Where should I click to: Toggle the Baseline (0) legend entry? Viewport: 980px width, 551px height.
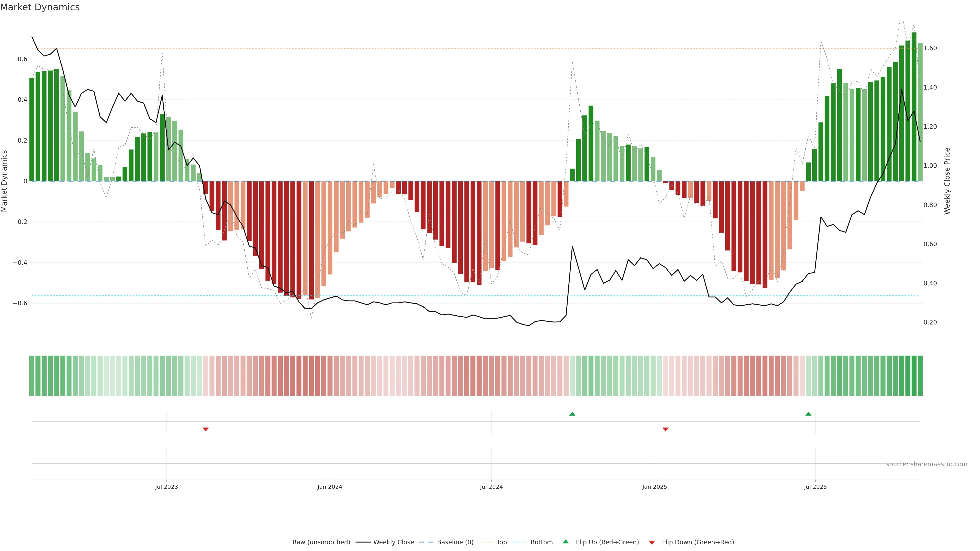tap(455, 542)
